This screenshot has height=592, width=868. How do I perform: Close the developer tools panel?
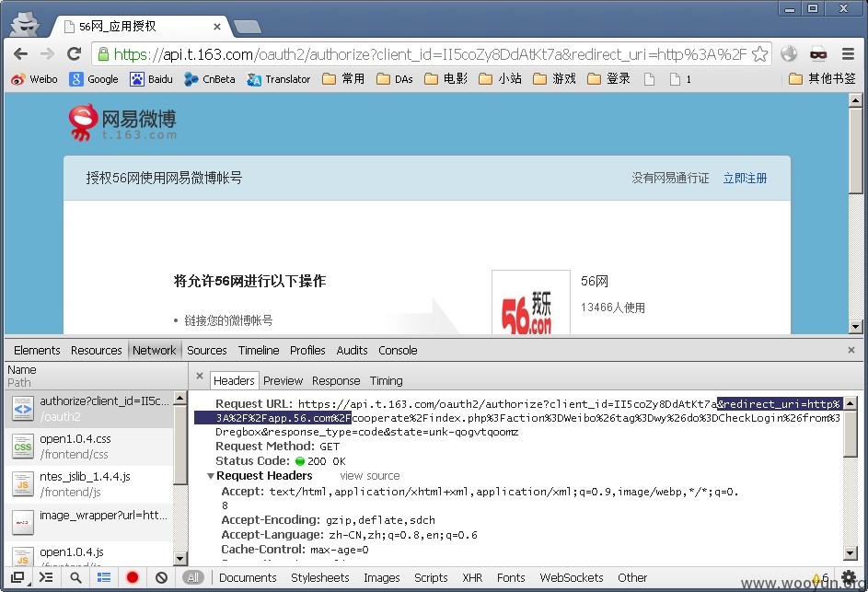[x=851, y=350]
